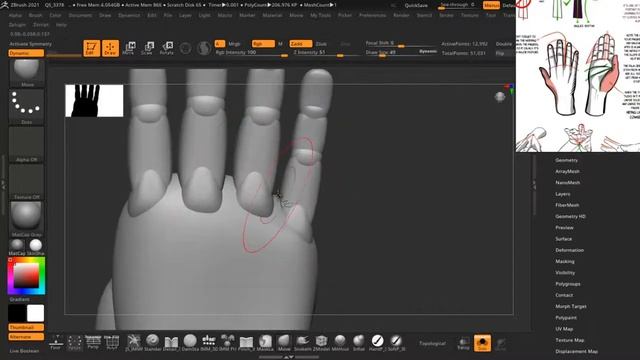Toggle the Dynamic button on left panel
The height and width of the screenshot is (360, 640).
click(x=26, y=53)
